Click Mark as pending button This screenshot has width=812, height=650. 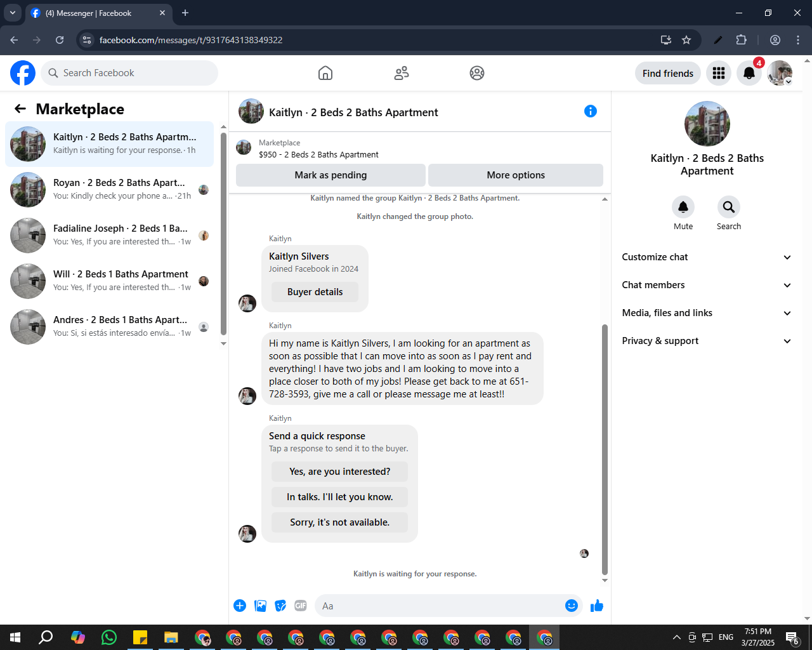pyautogui.click(x=331, y=175)
